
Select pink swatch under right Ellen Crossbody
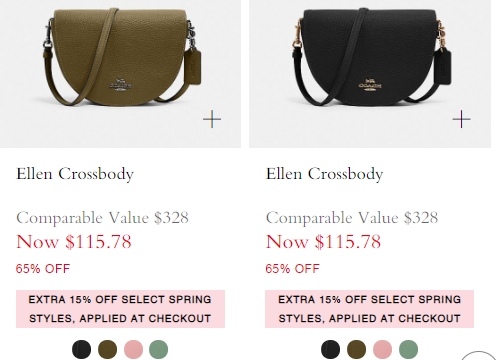point(382,349)
